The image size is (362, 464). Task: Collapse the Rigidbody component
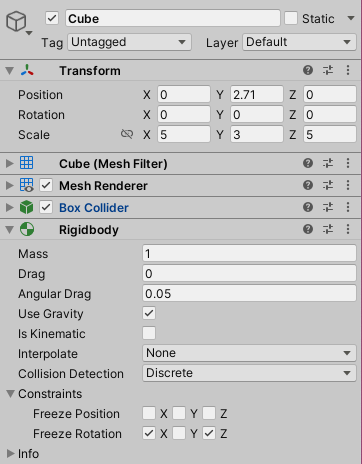click(x=10, y=230)
